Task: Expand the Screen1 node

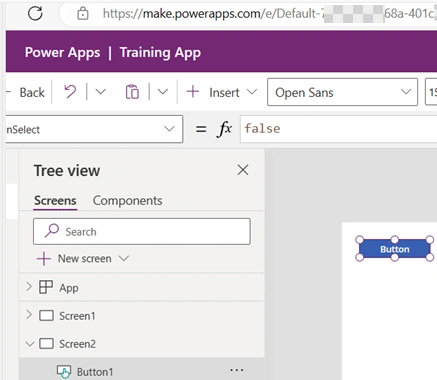Action: coord(29,315)
